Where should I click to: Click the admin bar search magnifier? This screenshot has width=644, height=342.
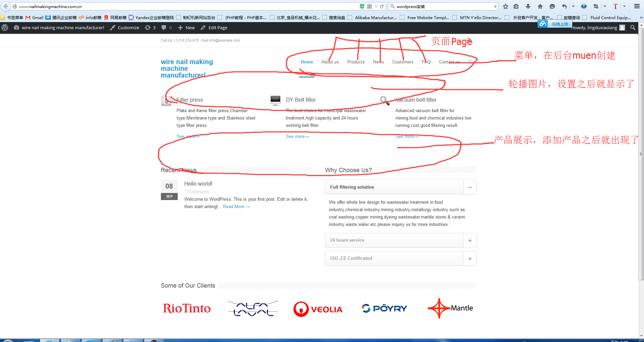(x=633, y=28)
